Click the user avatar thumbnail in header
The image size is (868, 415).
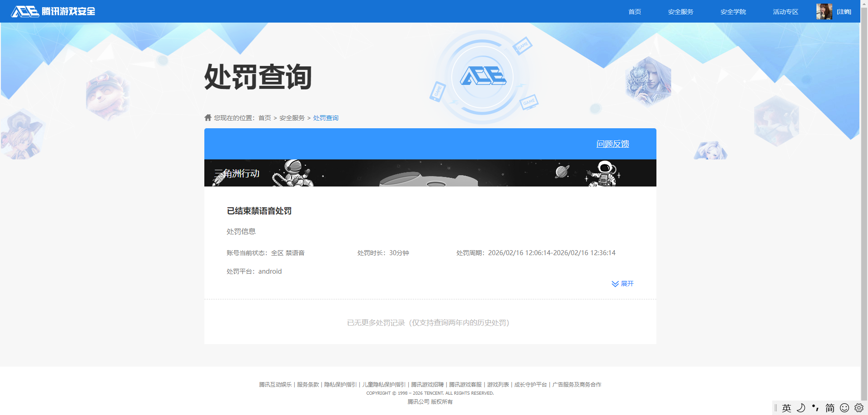[824, 11]
